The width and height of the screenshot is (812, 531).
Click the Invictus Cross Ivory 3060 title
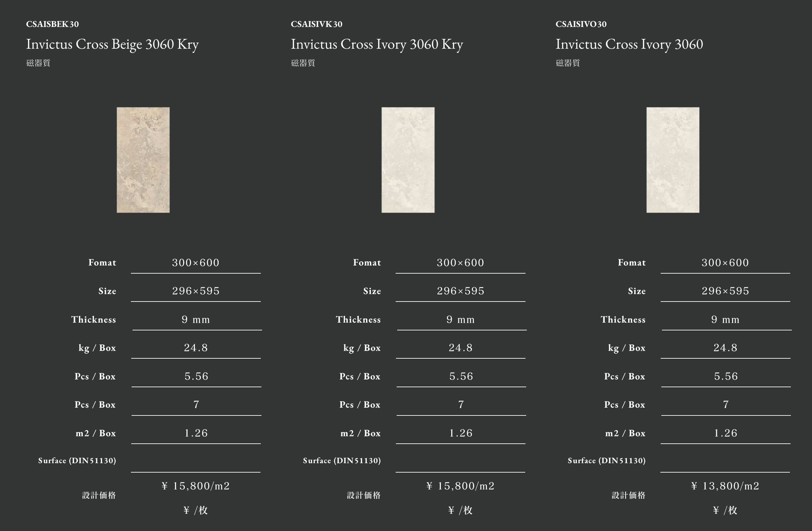click(629, 44)
